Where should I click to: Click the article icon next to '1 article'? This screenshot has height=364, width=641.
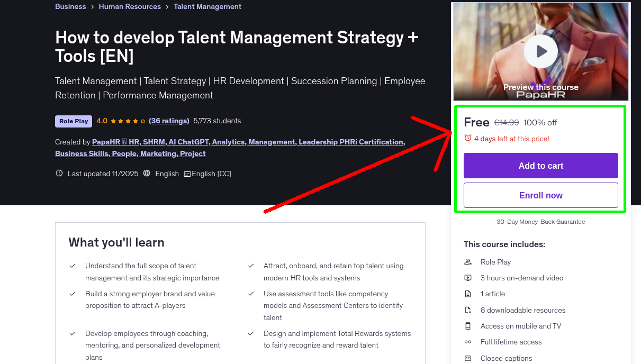[x=468, y=294]
